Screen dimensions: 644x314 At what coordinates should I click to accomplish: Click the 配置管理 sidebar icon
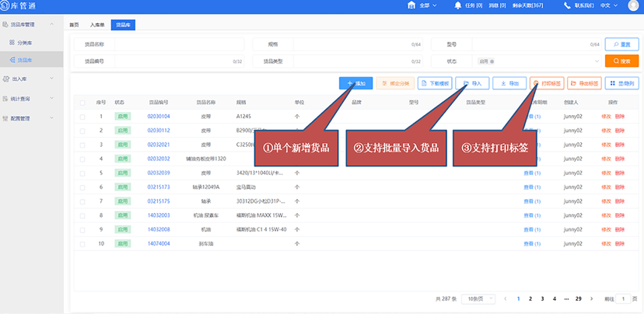(x=5, y=118)
